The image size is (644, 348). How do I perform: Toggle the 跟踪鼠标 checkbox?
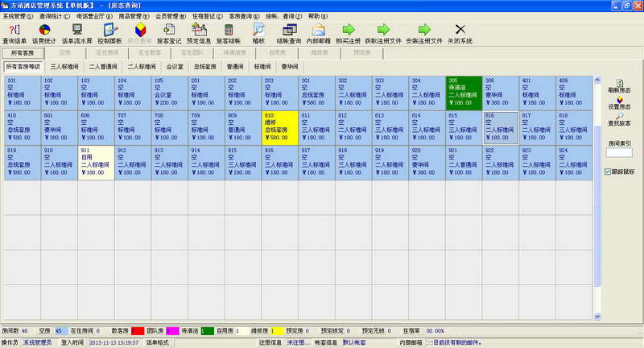(x=609, y=172)
